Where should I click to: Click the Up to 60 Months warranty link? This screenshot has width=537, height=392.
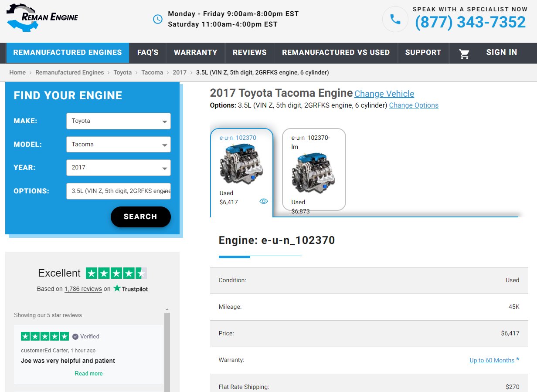[492, 360]
